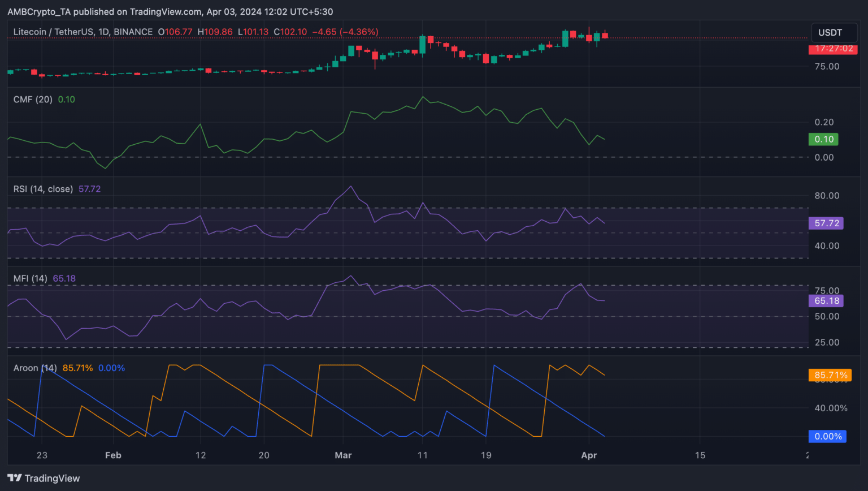Image resolution: width=868 pixels, height=491 pixels.
Task: Click the 15 date label on the time axis
Action: [x=700, y=455]
